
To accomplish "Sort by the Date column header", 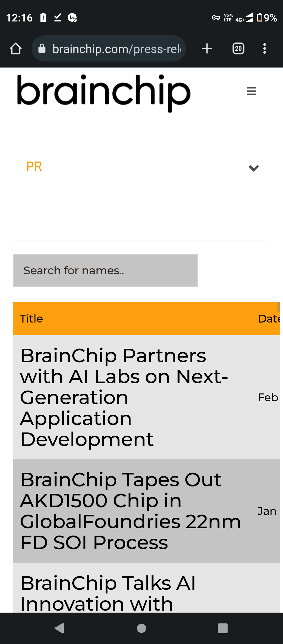I will coord(269,319).
